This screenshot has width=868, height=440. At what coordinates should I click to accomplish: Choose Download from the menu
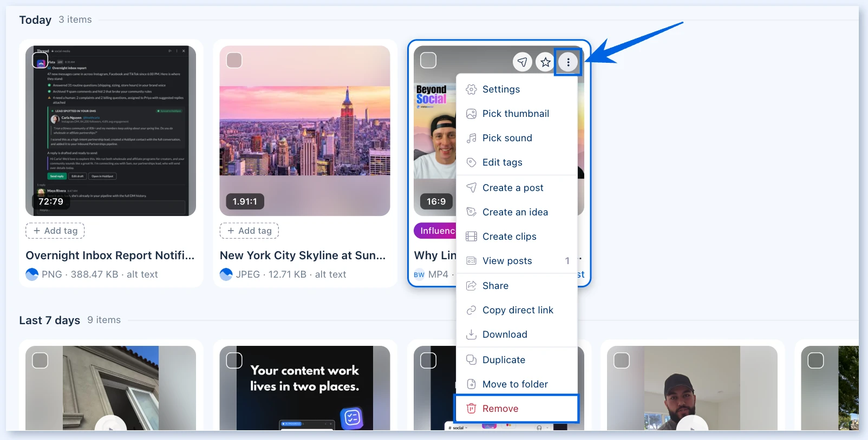pyautogui.click(x=517, y=334)
